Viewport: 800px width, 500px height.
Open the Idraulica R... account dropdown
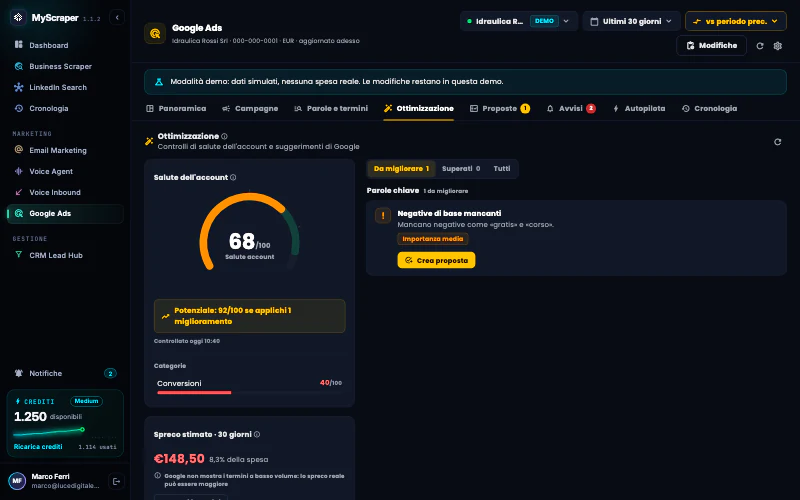[x=519, y=21]
